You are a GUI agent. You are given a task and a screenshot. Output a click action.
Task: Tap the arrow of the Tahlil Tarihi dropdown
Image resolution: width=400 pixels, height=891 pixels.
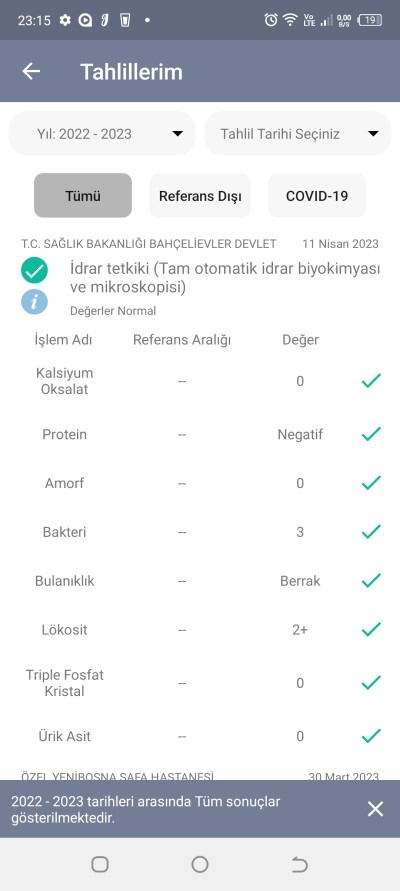point(373,134)
